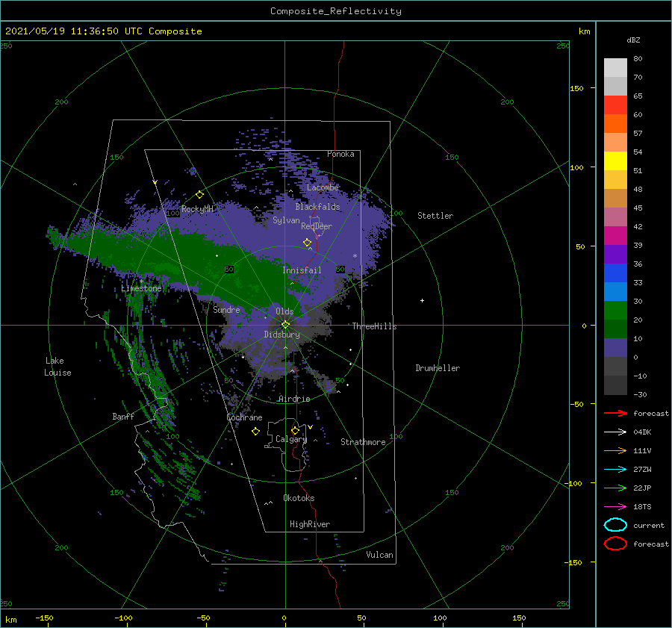The width and height of the screenshot is (672, 628).
Task: Select the Ponoka city label
Action: [340, 154]
